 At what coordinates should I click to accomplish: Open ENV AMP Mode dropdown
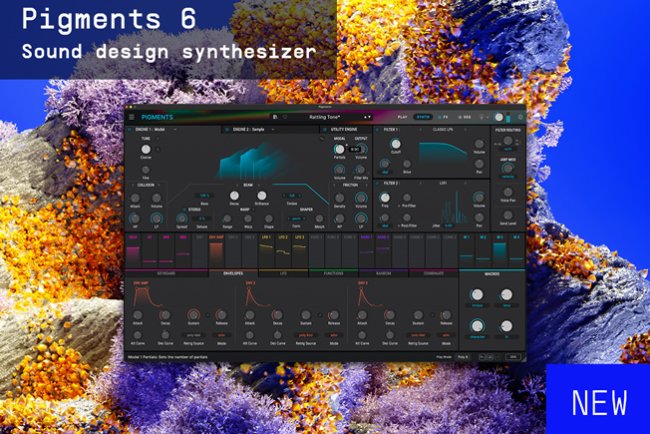[221, 335]
